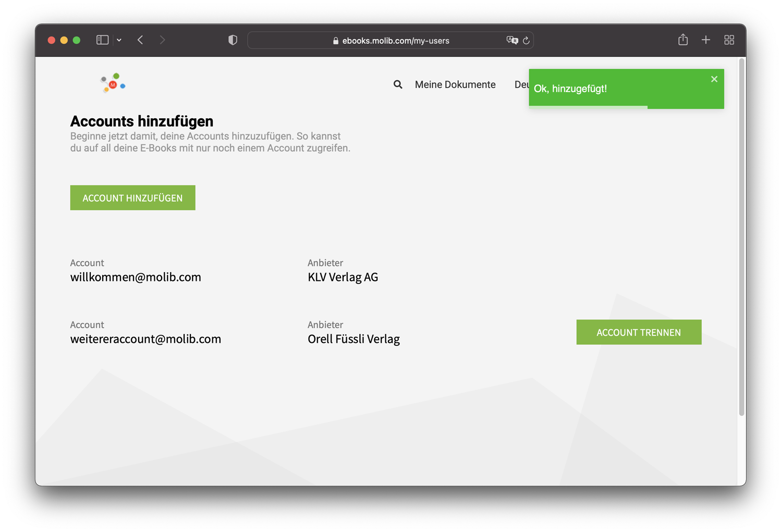Dismiss the 'Ok, hinzugefügt!' notification

pyautogui.click(x=714, y=79)
